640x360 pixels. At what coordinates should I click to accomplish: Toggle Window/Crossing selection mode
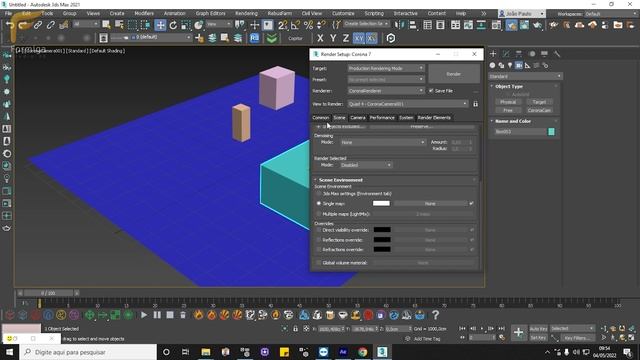(x=145, y=25)
